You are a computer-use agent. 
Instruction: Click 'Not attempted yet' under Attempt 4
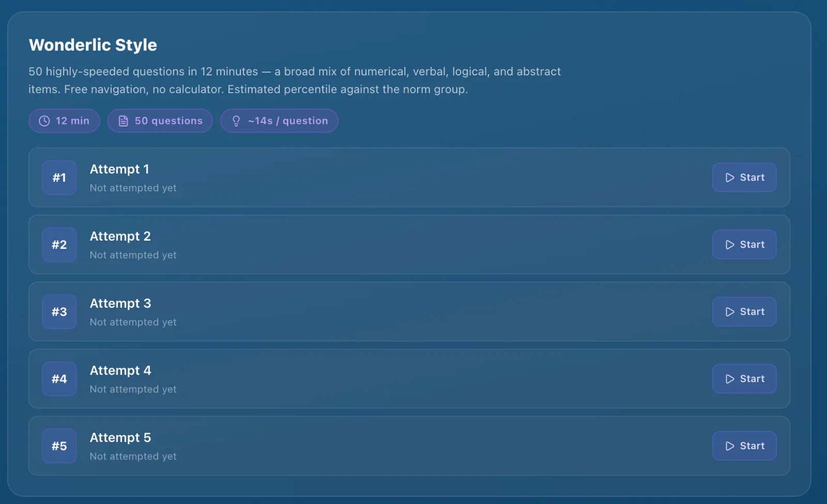[x=133, y=389]
